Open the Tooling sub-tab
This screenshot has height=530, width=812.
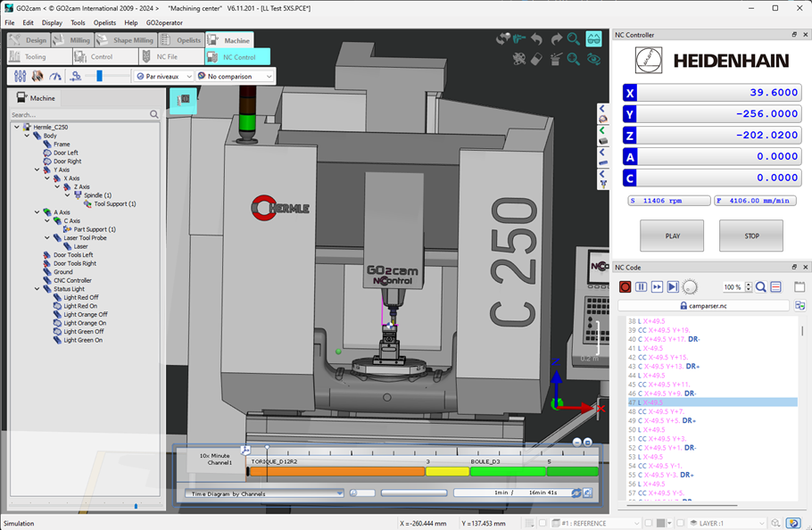click(x=40, y=57)
